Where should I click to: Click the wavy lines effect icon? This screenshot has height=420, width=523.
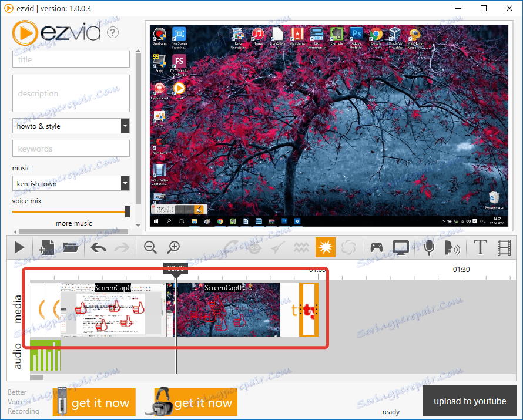point(301,247)
